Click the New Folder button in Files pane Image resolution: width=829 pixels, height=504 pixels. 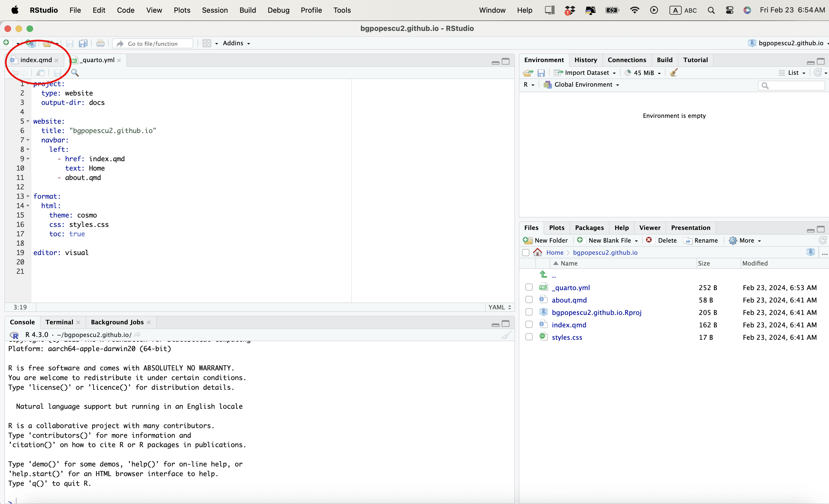(x=545, y=240)
